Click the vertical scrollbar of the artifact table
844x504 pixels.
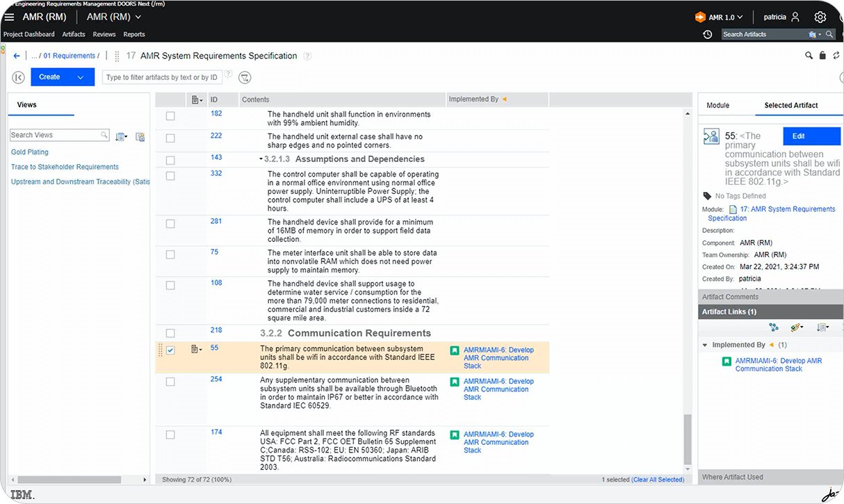(688, 439)
